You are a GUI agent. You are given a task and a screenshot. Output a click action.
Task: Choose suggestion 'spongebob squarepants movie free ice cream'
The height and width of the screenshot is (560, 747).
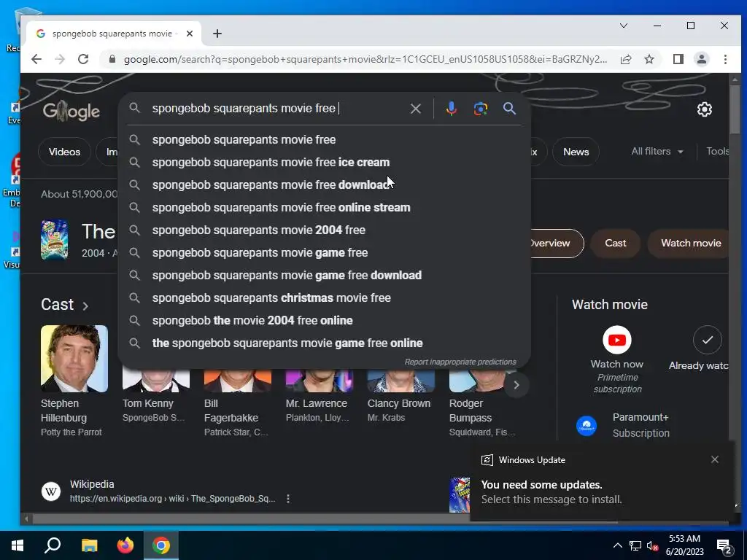point(324,163)
